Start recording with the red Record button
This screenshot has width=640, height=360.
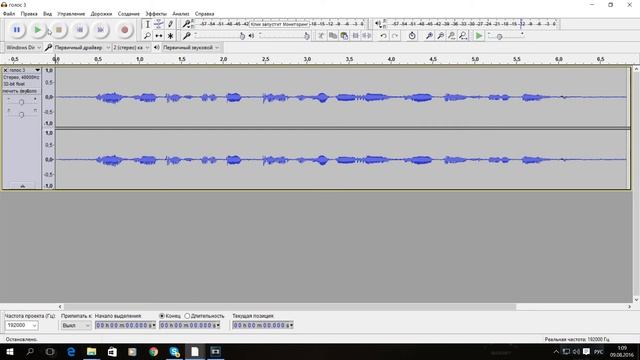click(x=124, y=30)
